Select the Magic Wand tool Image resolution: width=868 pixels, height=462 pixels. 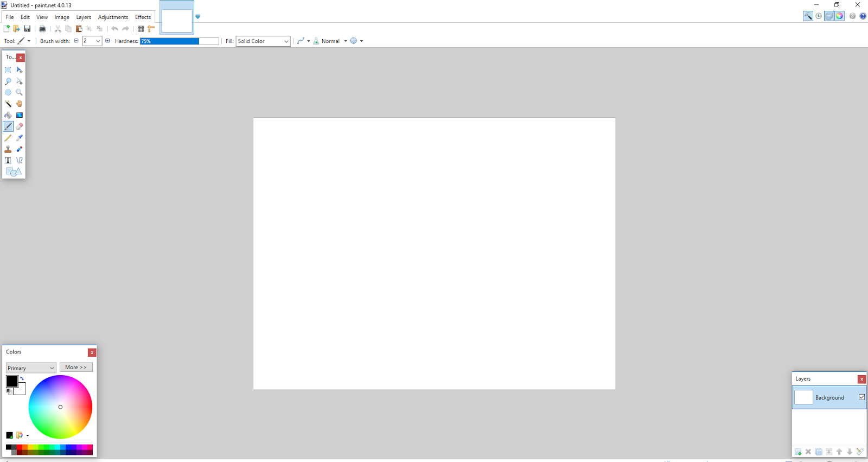(8, 104)
